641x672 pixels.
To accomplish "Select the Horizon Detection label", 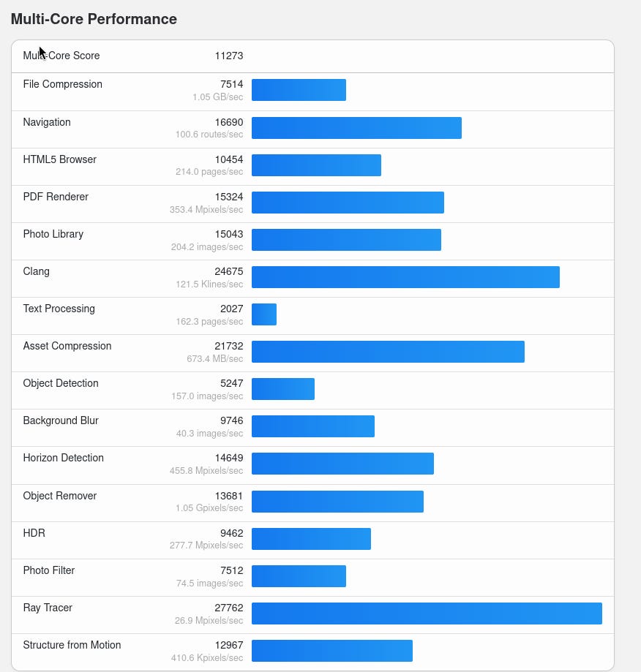I will (x=64, y=458).
